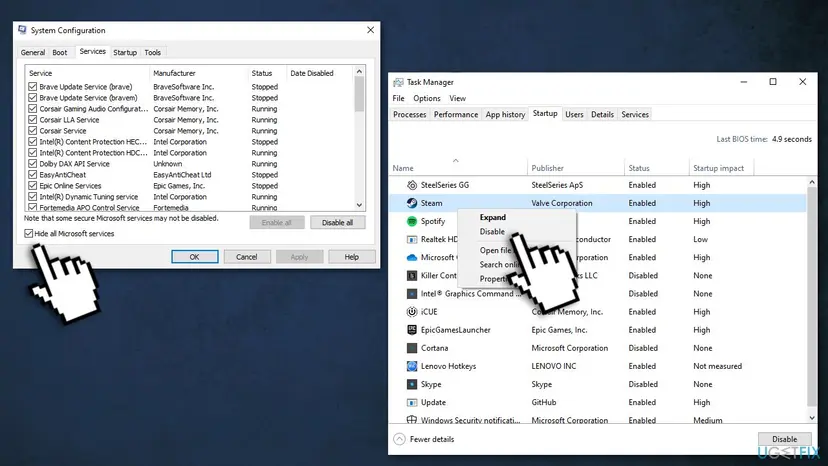Sort by the Name column header
Image resolution: width=828 pixels, height=466 pixels.
click(403, 168)
